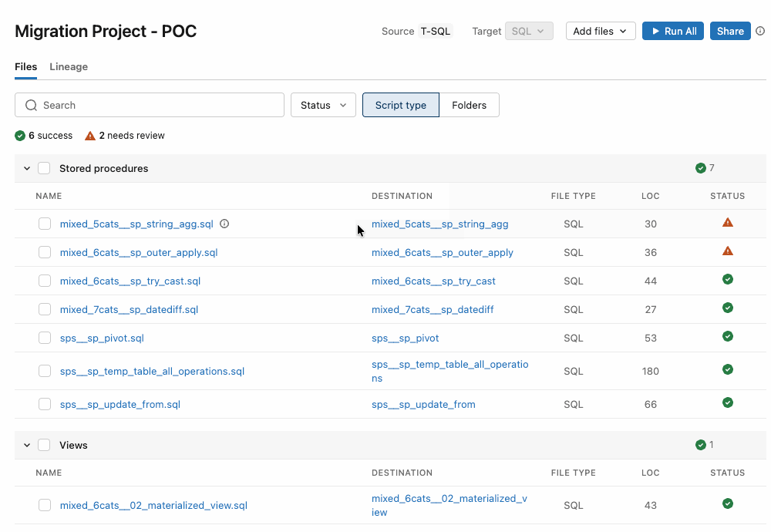Select checkbox for mixed_6cats__sp_outer_apply.sql
The height and width of the screenshot is (532, 771).
[45, 252]
